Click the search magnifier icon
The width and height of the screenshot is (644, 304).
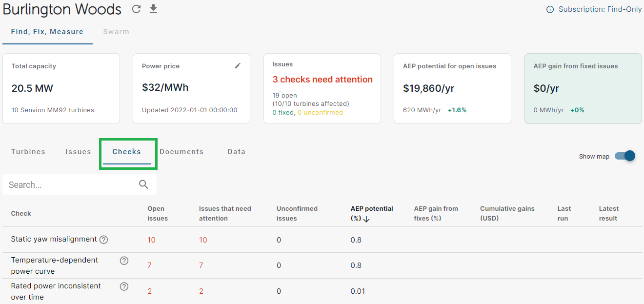point(143,184)
